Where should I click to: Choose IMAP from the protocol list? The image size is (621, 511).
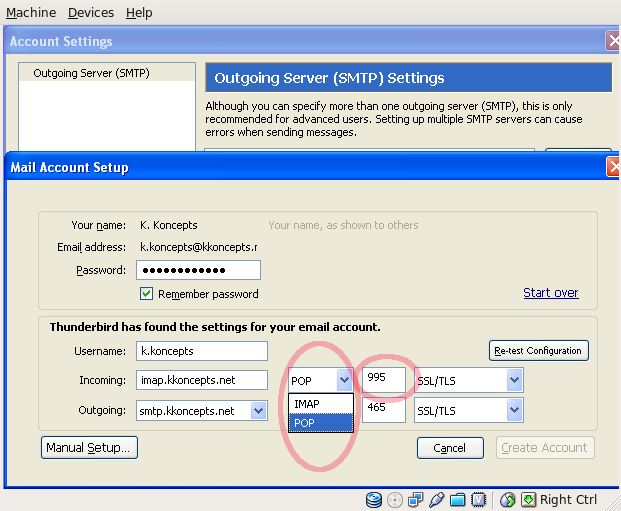[x=320, y=404]
